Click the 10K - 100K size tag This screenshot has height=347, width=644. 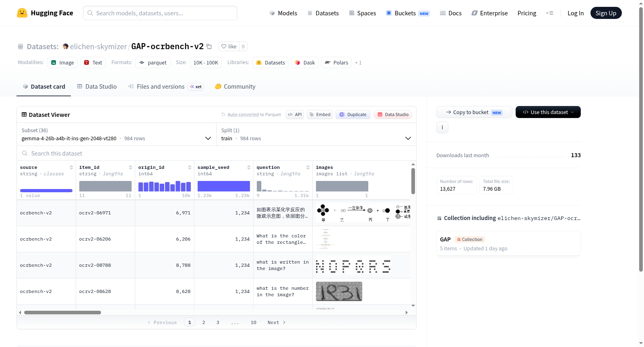pyautogui.click(x=206, y=62)
